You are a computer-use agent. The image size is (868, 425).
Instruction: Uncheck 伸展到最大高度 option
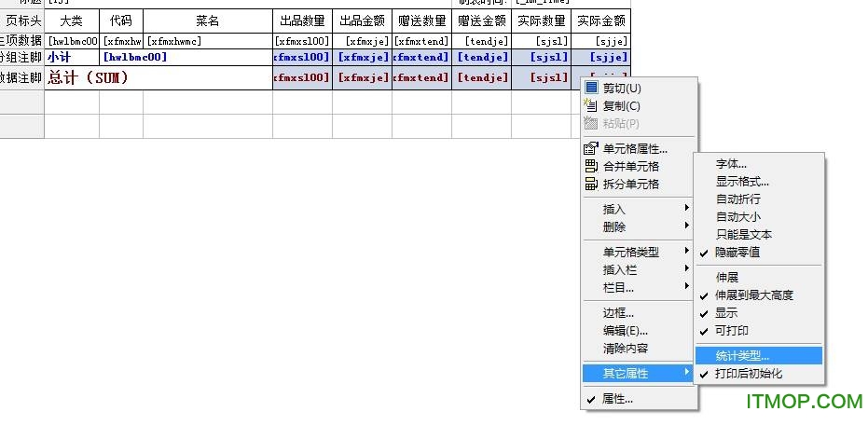point(759,295)
